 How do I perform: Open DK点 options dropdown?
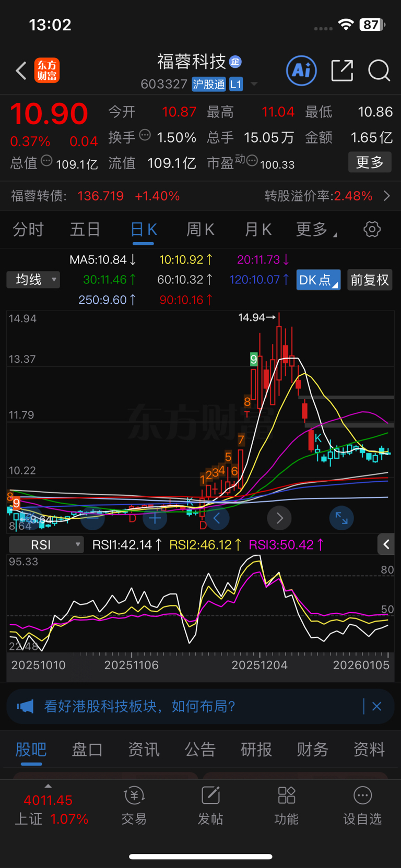click(319, 280)
